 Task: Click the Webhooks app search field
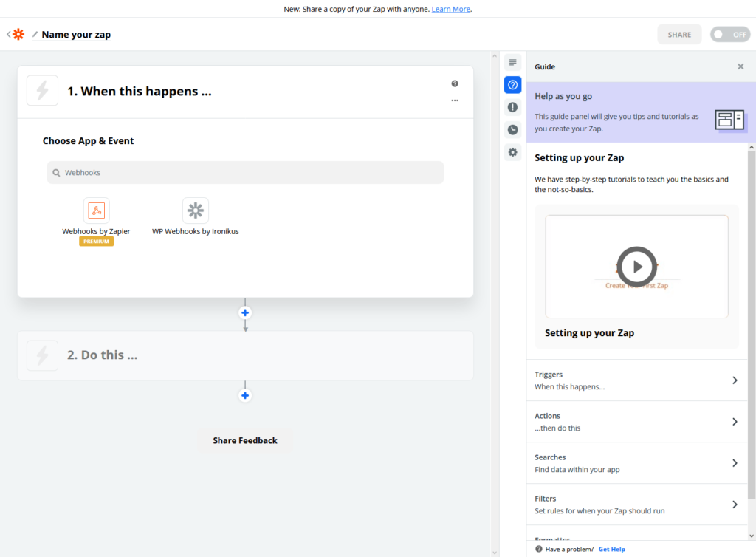pos(245,173)
